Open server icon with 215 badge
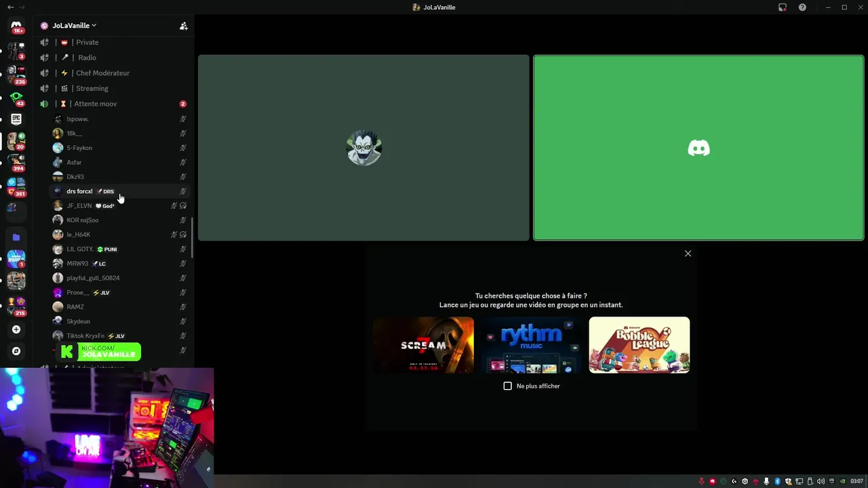The width and height of the screenshot is (868, 488). pyautogui.click(x=16, y=306)
